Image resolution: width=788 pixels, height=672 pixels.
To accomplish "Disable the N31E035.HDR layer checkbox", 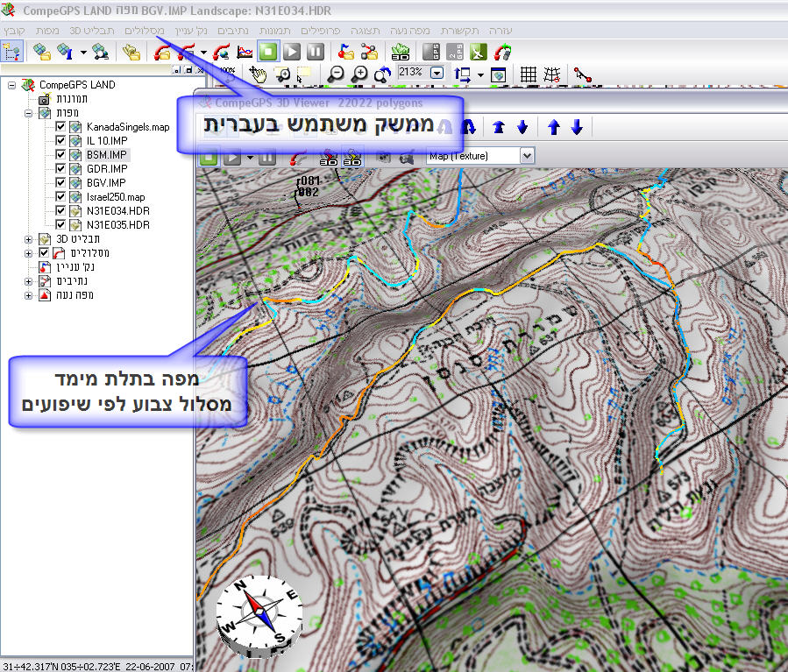I will (60, 225).
